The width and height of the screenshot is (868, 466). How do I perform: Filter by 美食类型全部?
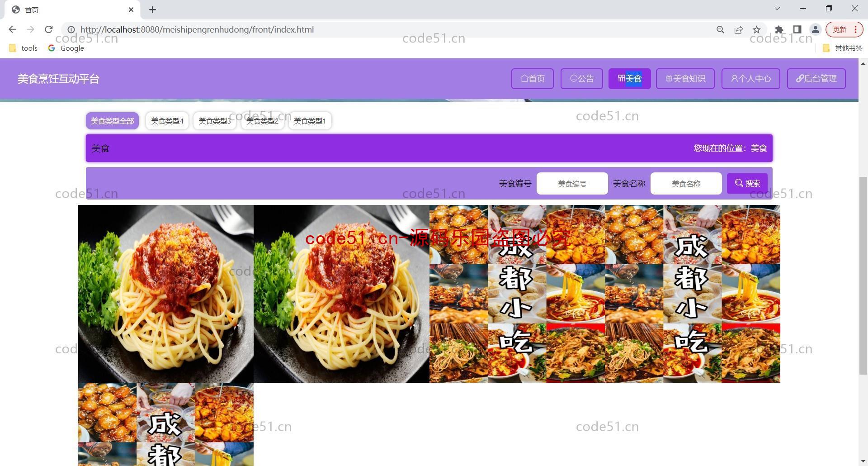pyautogui.click(x=113, y=121)
